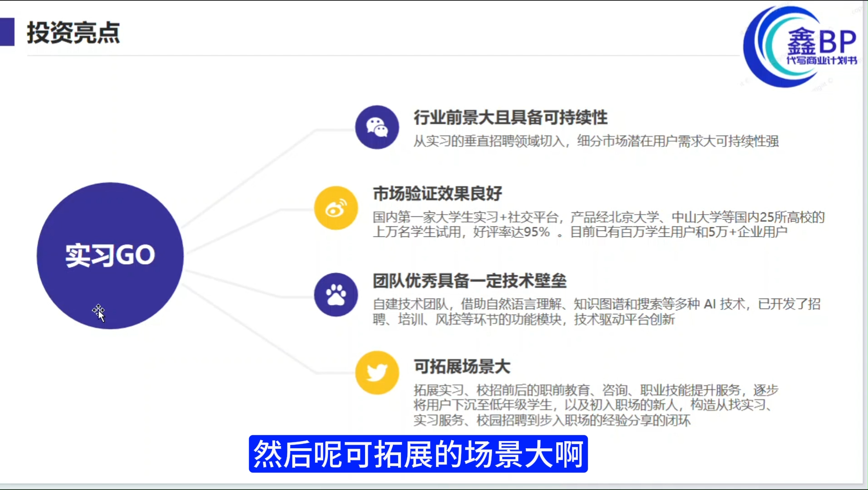Click the 实习GO central circle

pyautogui.click(x=110, y=255)
